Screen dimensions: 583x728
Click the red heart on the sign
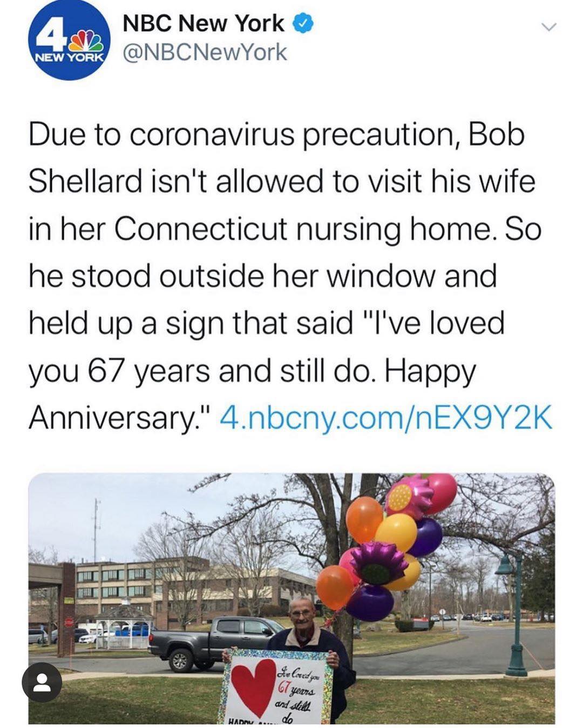click(253, 684)
